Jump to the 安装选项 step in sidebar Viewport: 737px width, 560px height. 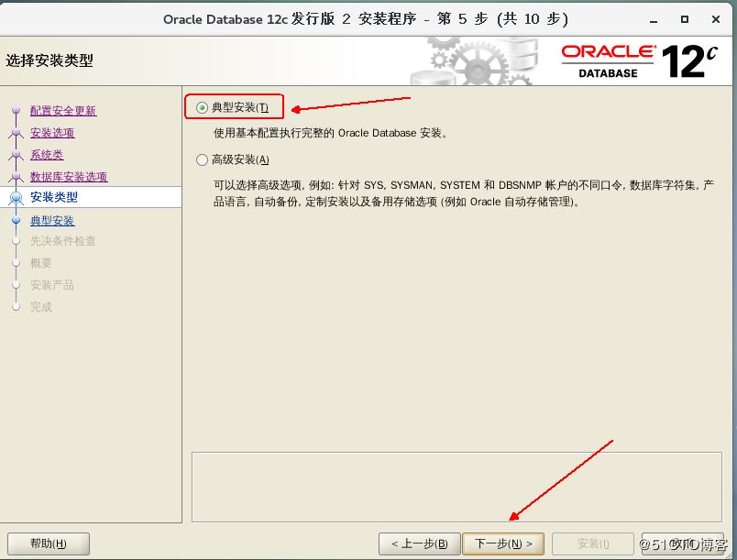tap(52, 133)
